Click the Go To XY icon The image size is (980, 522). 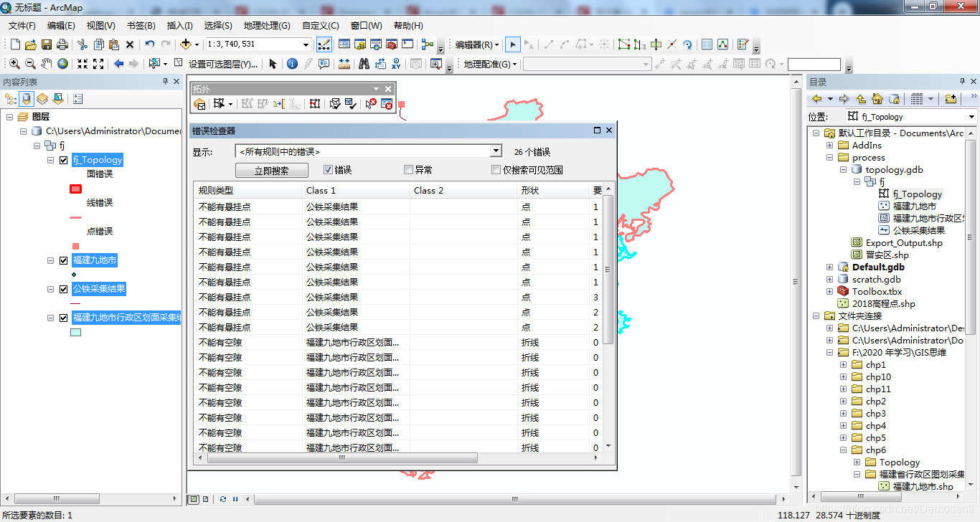pos(396,64)
